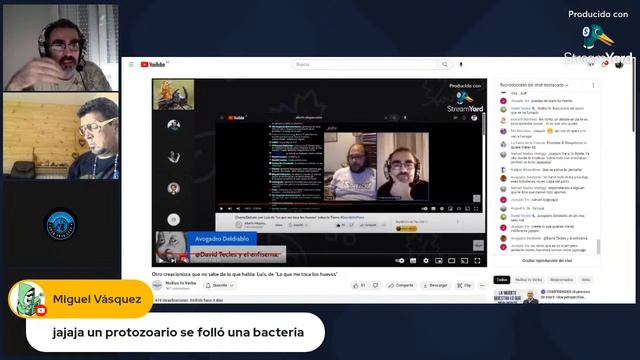
Task: Mute the main player volume icon
Action: [184, 260]
